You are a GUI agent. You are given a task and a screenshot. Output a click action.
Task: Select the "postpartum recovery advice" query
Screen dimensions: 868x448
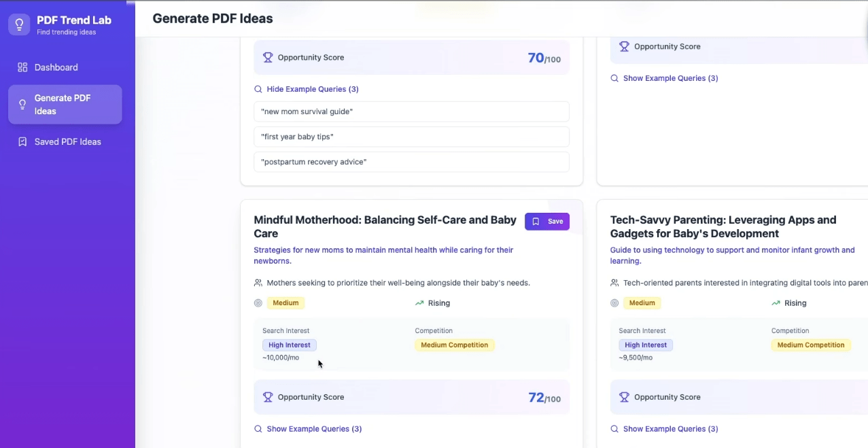pyautogui.click(x=411, y=162)
